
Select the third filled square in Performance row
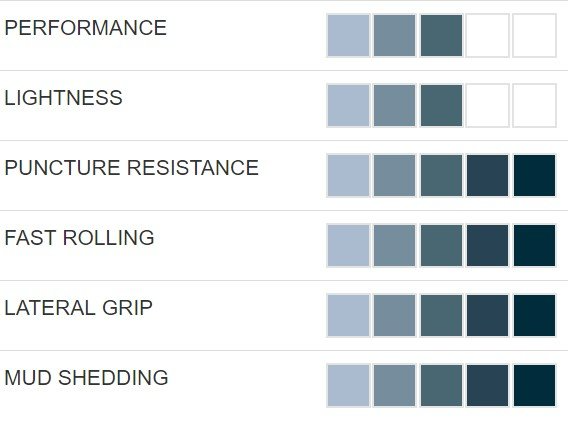click(x=441, y=36)
